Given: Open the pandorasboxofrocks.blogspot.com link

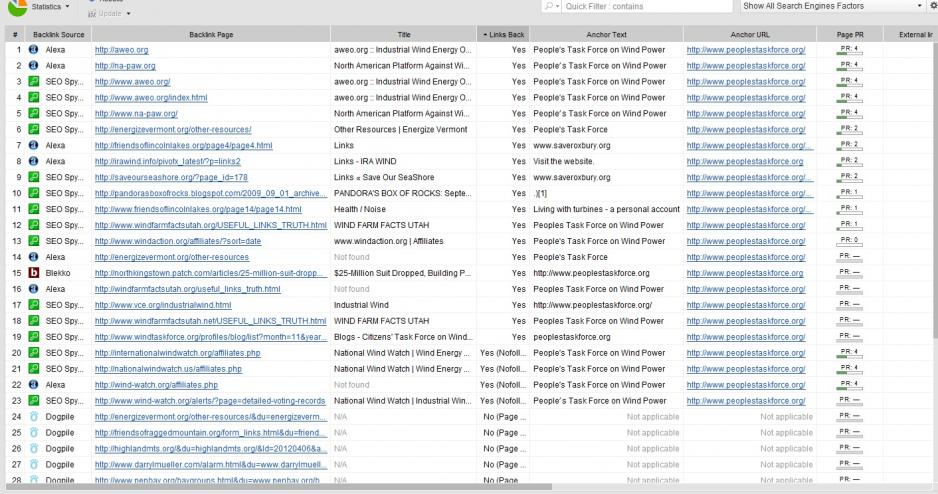Looking at the screenshot, I should pos(211,193).
